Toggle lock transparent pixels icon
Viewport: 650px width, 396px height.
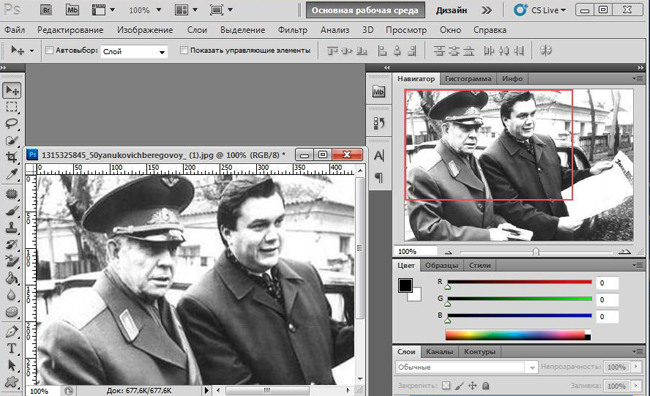pyautogui.click(x=446, y=386)
